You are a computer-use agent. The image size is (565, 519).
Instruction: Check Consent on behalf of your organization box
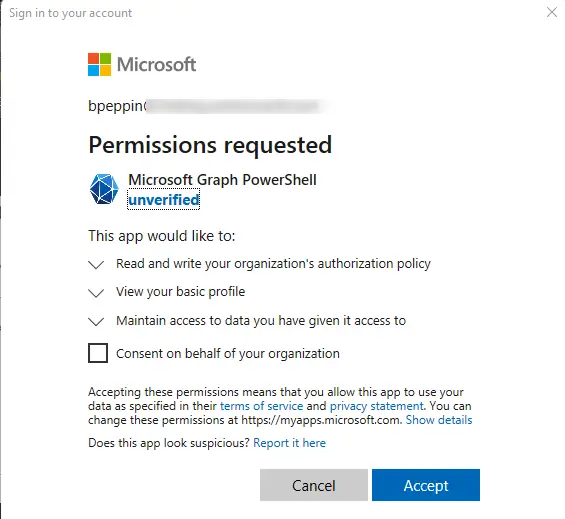98,353
